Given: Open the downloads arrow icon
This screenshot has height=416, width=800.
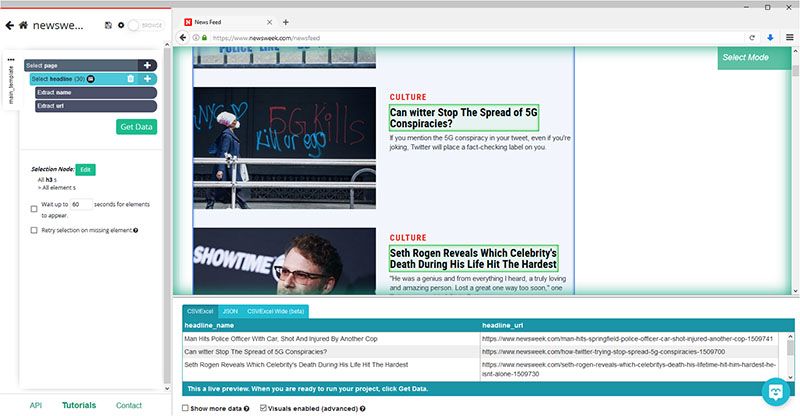Looking at the screenshot, I should coord(770,38).
